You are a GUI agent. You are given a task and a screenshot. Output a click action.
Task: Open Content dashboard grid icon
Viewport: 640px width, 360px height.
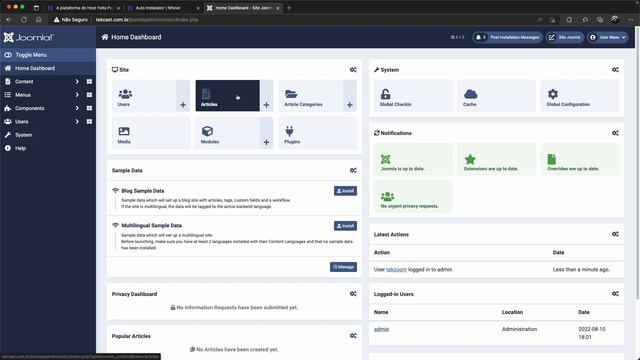89,82
